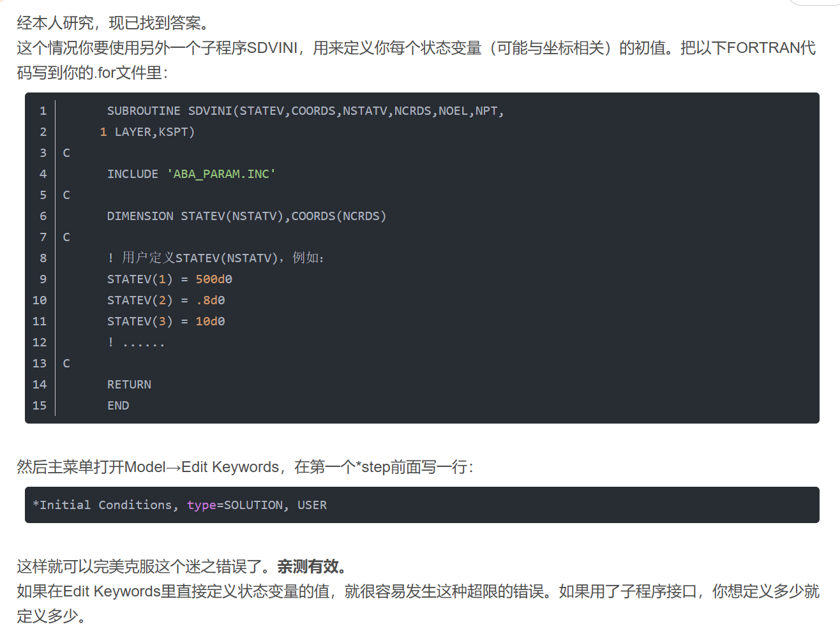Click the comment marker C on line 3
The image size is (840, 636).
(66, 153)
